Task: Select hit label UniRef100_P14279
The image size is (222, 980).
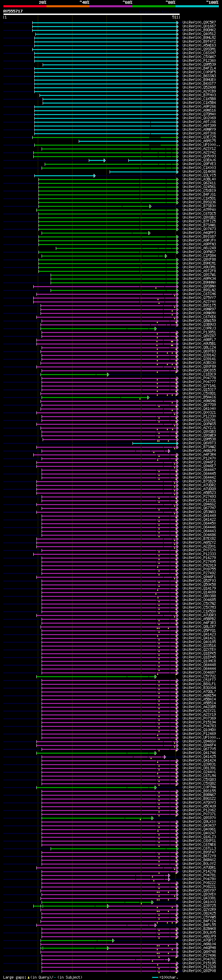Action: [199, 558]
